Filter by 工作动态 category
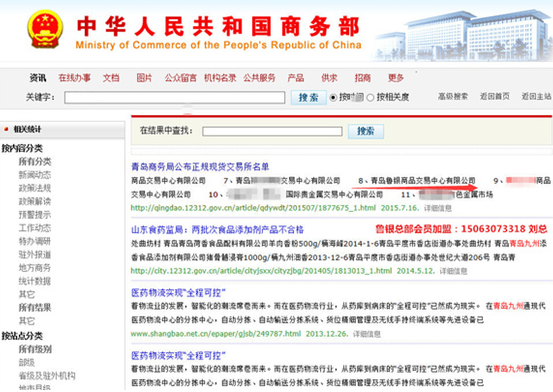553x392 pixels. 35,228
